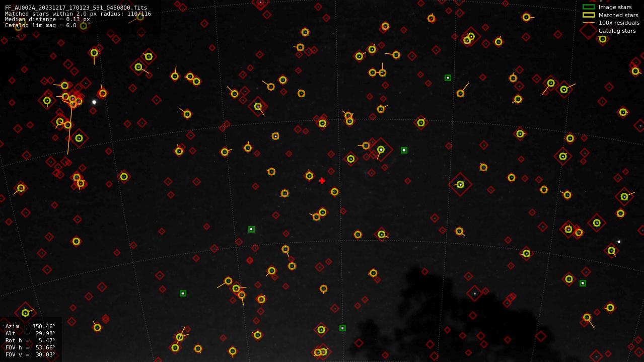Select the leftmost green unmatched image-star square
Viewport: 644px width, 362px height.
pos(183,293)
